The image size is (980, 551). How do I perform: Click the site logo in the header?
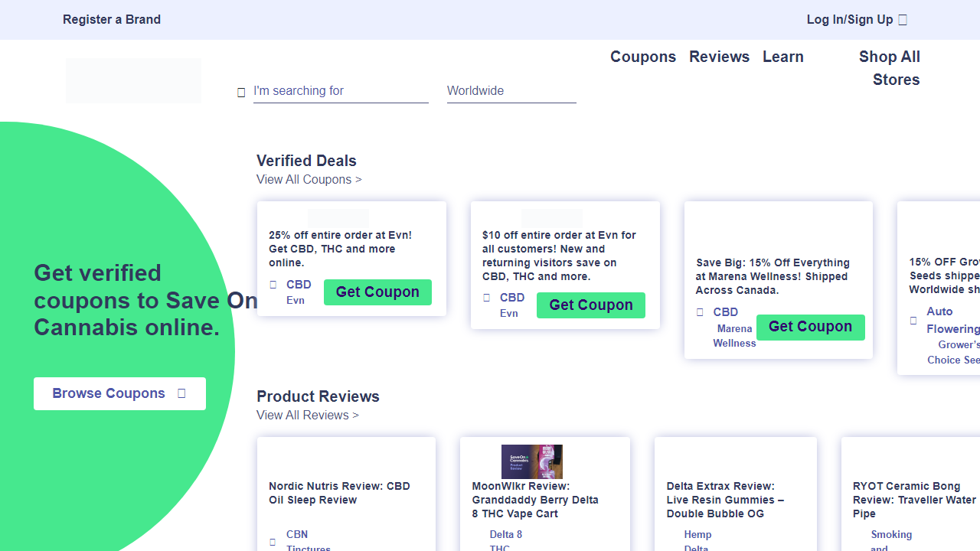point(133,80)
